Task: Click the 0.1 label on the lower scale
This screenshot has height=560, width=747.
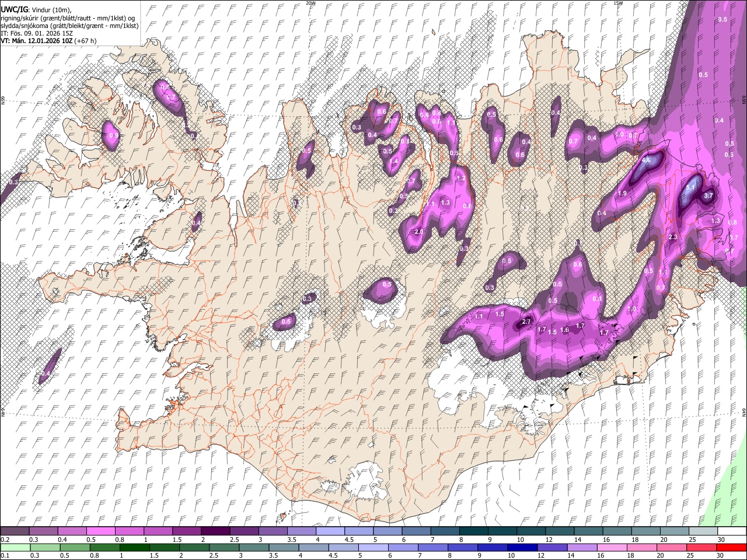Action: coord(5,555)
